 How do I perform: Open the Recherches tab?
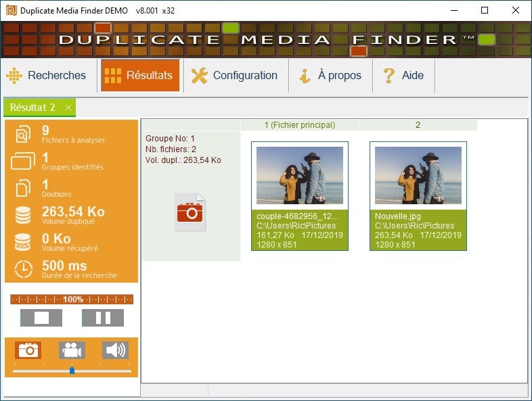tap(47, 76)
